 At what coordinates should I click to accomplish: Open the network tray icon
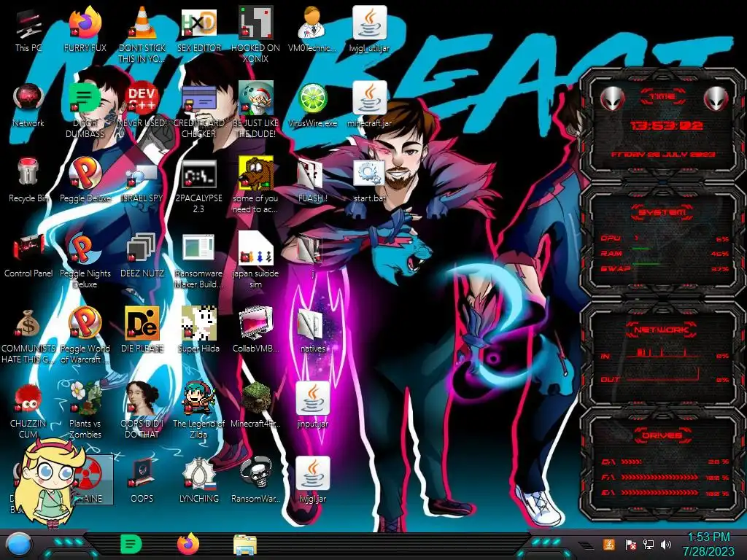pos(648,544)
